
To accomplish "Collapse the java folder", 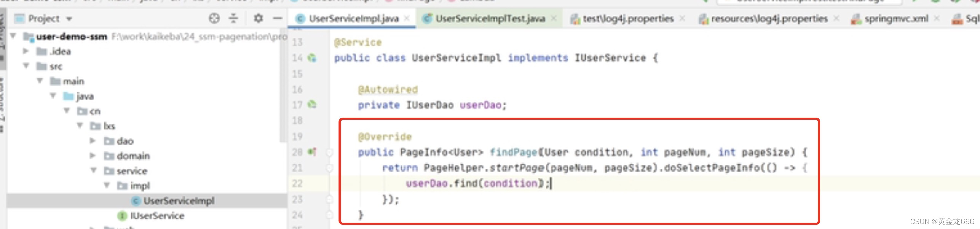I will [x=53, y=96].
